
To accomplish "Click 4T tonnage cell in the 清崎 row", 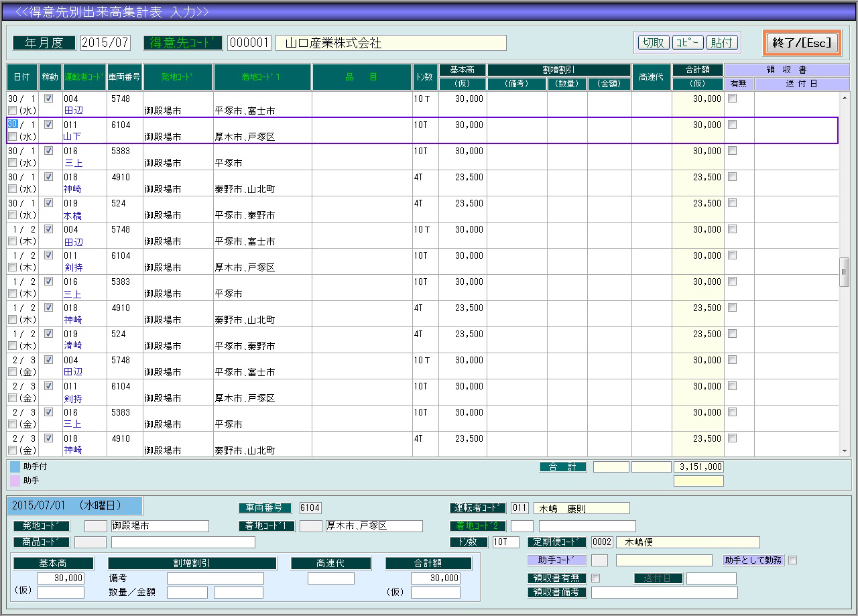I will click(419, 334).
